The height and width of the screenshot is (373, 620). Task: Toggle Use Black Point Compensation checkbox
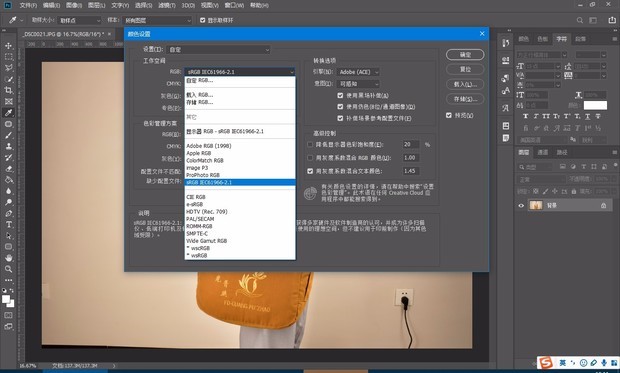point(340,95)
